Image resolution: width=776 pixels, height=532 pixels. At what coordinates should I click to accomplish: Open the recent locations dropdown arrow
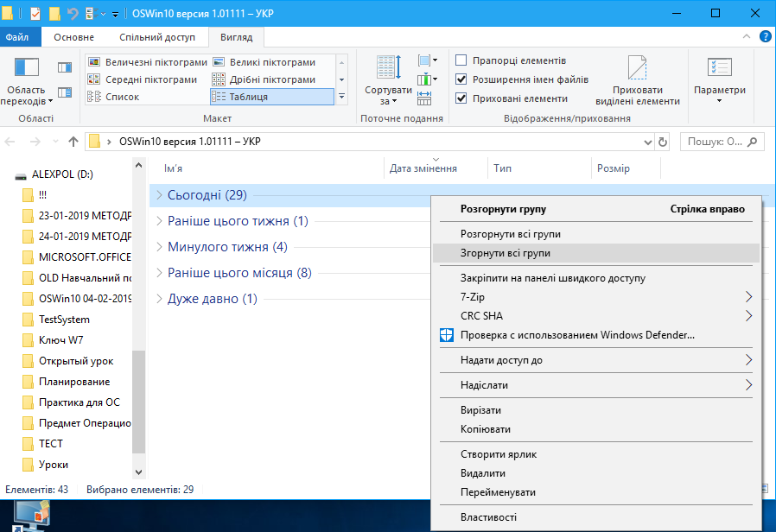[x=55, y=142]
